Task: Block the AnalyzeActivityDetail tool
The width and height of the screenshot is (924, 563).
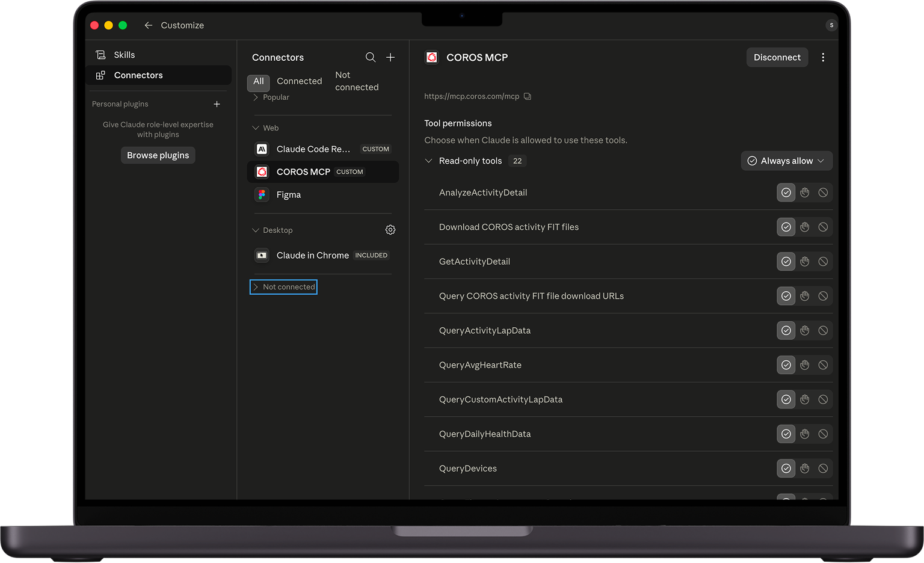Action: point(824,192)
